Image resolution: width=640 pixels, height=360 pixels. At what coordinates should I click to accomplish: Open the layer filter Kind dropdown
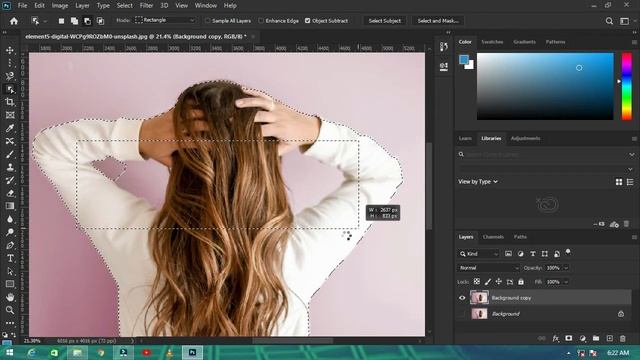point(478,254)
